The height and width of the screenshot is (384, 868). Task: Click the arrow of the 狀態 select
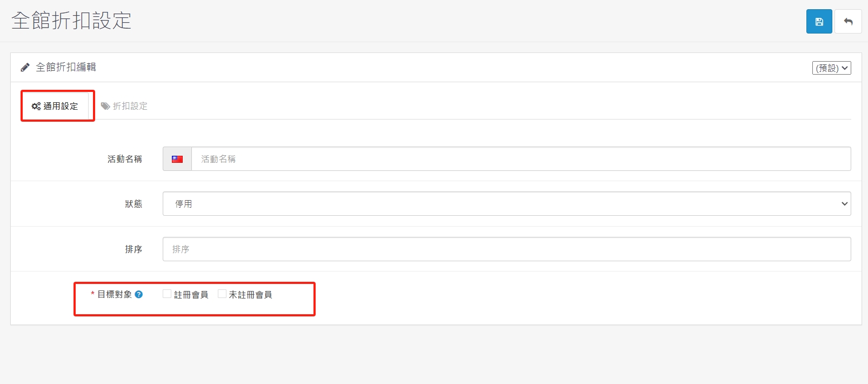coord(844,204)
